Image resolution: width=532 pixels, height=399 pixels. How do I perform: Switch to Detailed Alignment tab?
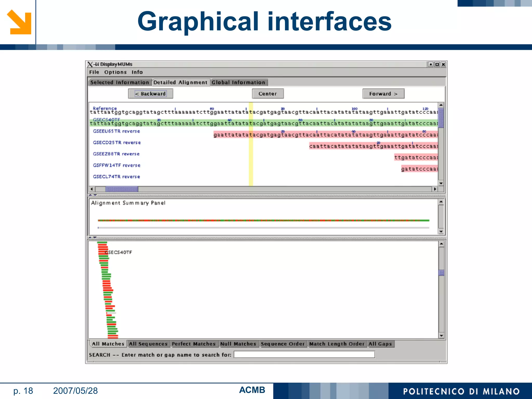[181, 82]
